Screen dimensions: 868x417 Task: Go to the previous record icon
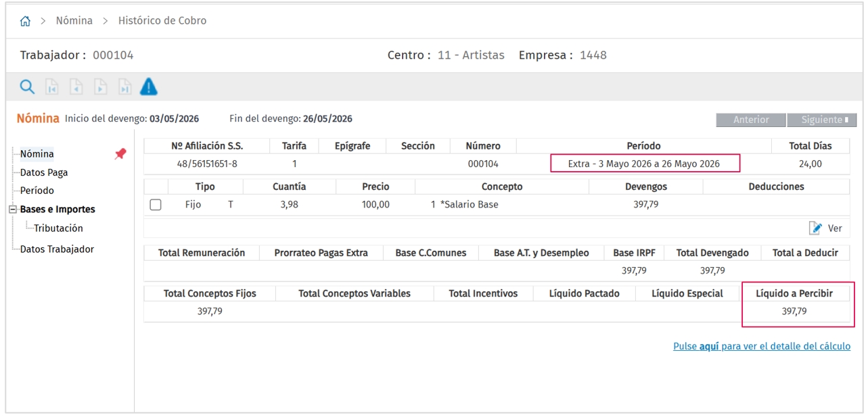point(76,87)
